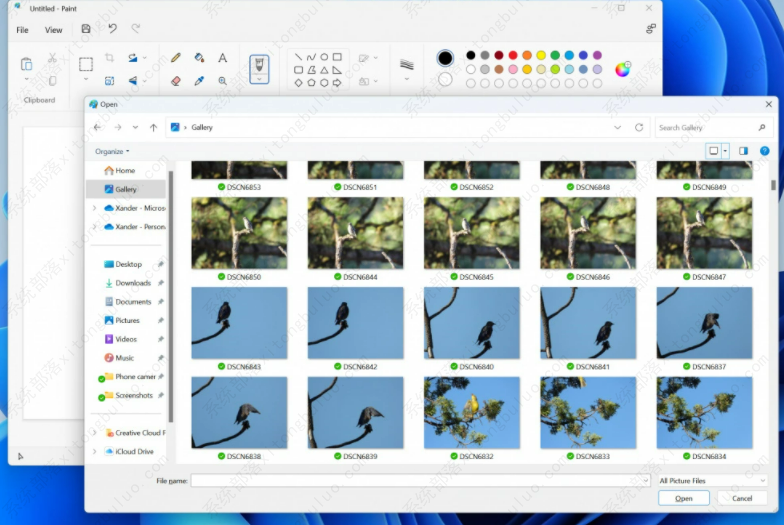Image resolution: width=784 pixels, height=525 pixels.
Task: Go back in the Open dialog
Action: [x=98, y=128]
